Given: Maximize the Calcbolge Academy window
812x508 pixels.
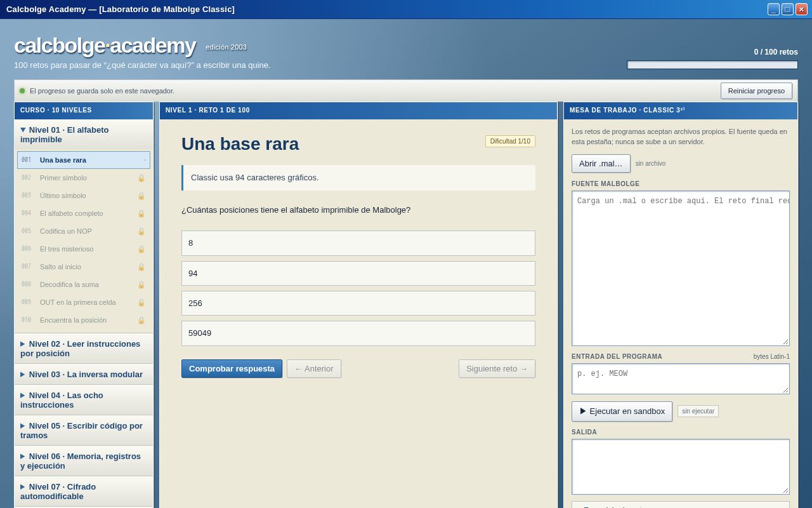Looking at the screenshot, I should point(787,10).
